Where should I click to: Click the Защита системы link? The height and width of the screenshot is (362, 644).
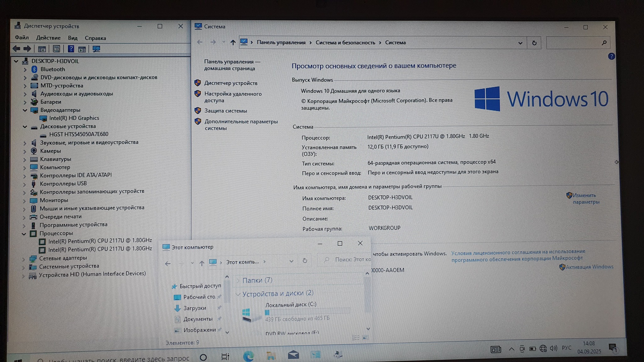click(x=225, y=111)
